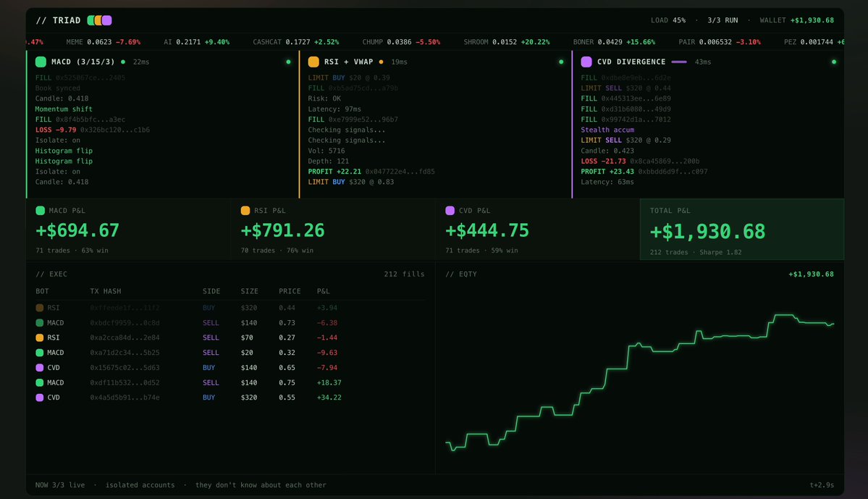
Task: Click the 3/3 RUN status
Action: (x=722, y=20)
